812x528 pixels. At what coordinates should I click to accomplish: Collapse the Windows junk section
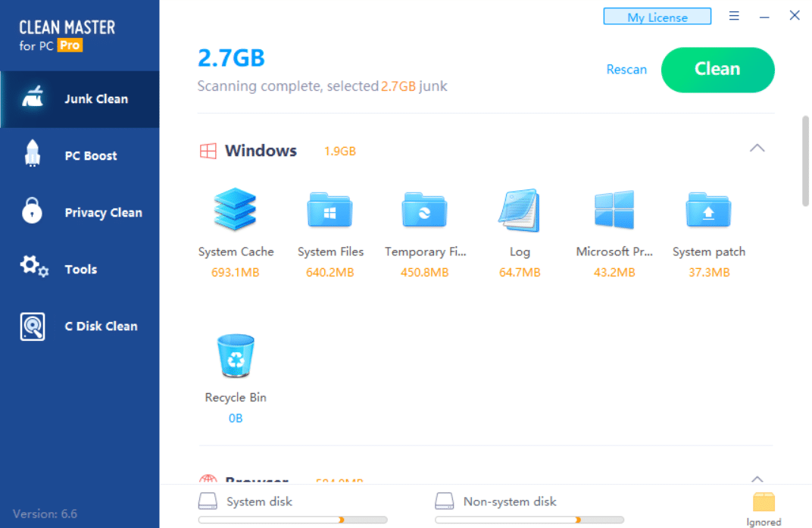(x=757, y=148)
